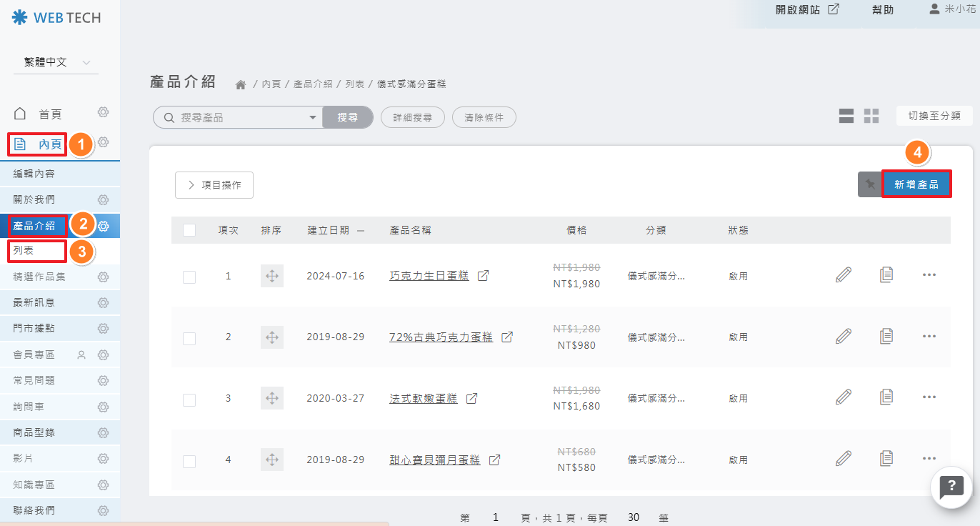This screenshot has height=526, width=980.
Task: Open the 繁體中文 language dropdown
Action: 56,63
